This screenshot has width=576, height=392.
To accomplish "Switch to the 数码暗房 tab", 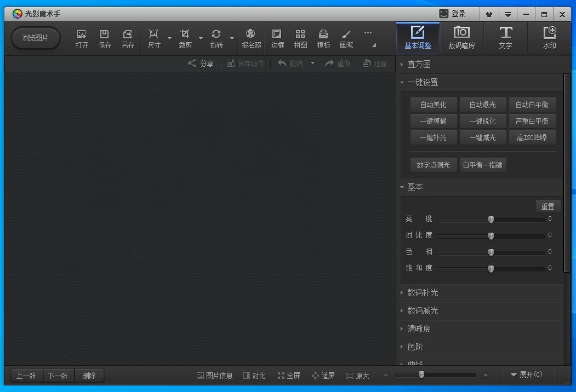I will [461, 37].
